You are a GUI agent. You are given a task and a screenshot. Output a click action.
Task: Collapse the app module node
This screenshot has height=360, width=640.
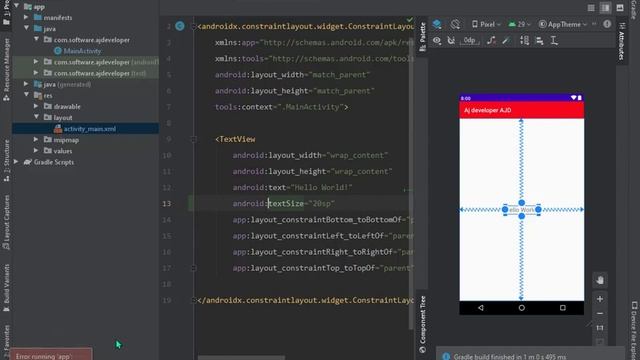pos(16,6)
